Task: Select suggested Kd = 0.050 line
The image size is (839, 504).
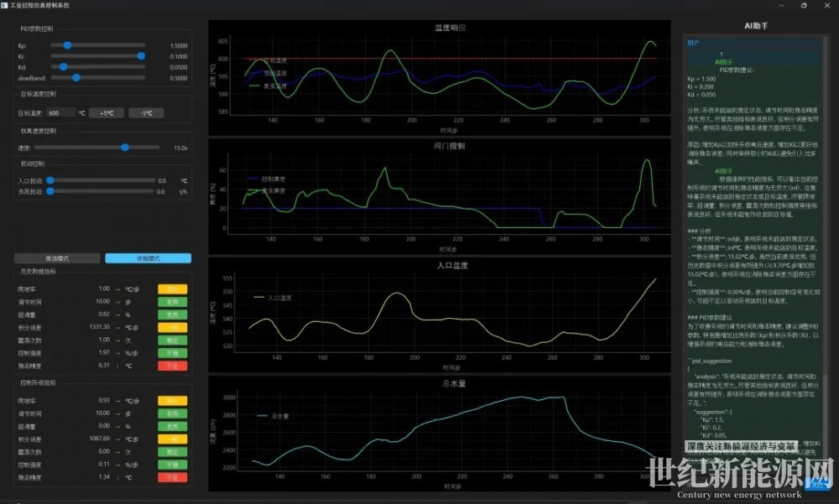Action: click(x=701, y=95)
